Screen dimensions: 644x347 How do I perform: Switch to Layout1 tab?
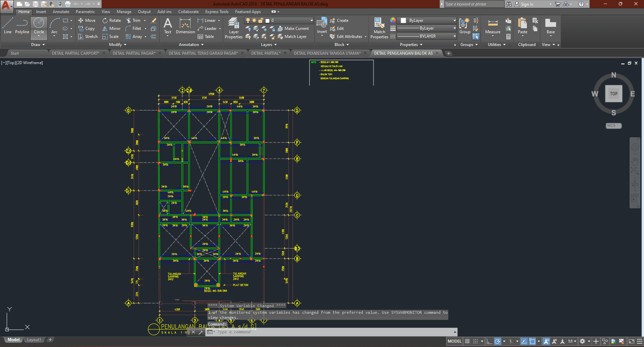[x=34, y=340]
